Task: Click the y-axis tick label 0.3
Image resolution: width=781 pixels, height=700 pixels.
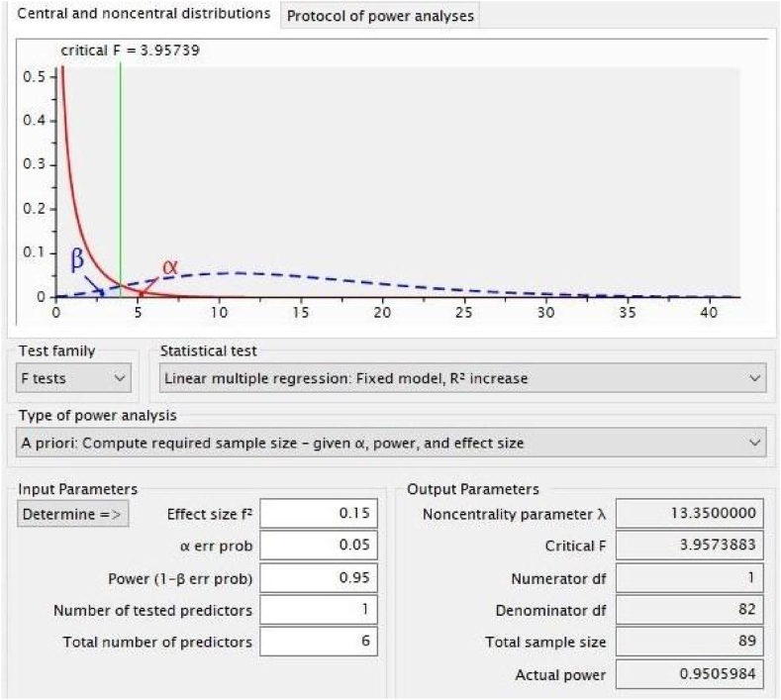Action: (34, 164)
